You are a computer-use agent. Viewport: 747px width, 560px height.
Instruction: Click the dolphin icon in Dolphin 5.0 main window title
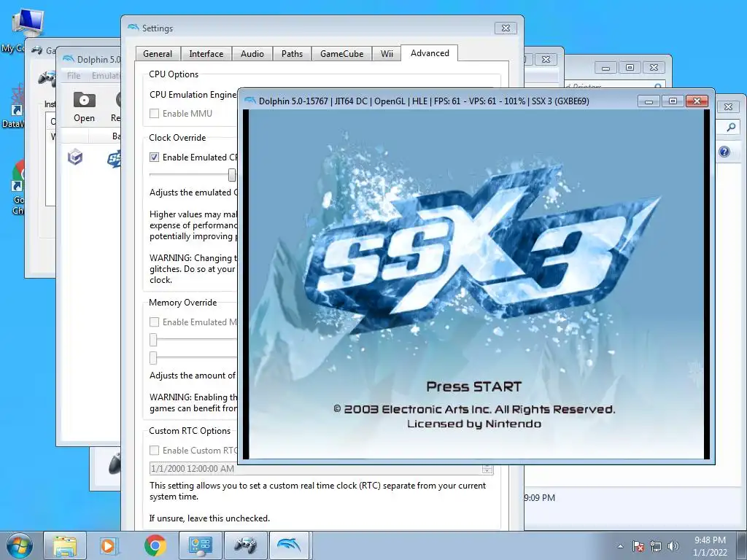68,59
